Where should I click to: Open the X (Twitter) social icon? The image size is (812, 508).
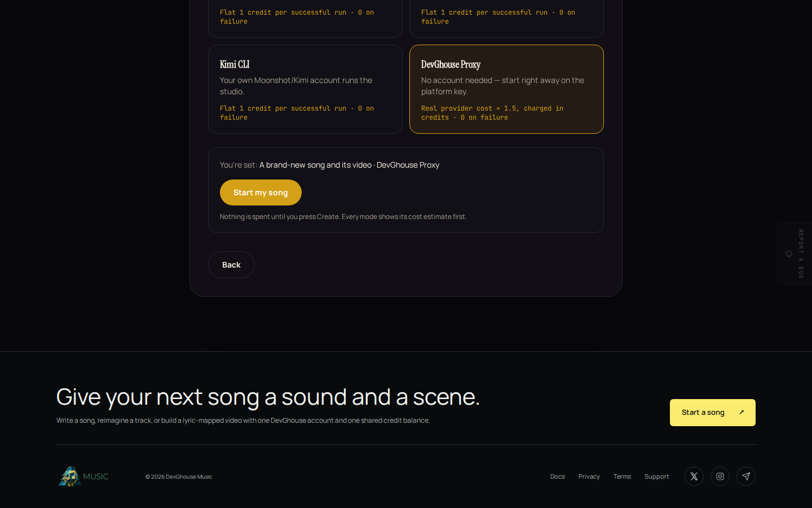click(x=694, y=476)
